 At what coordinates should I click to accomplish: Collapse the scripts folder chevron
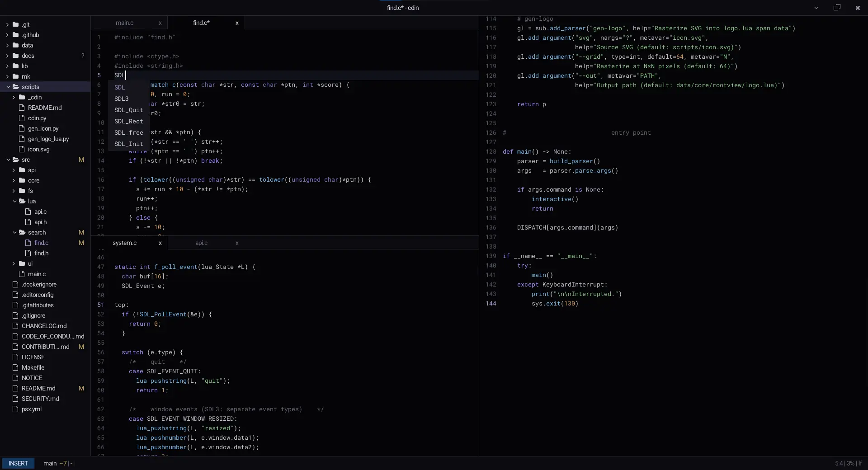(8, 87)
